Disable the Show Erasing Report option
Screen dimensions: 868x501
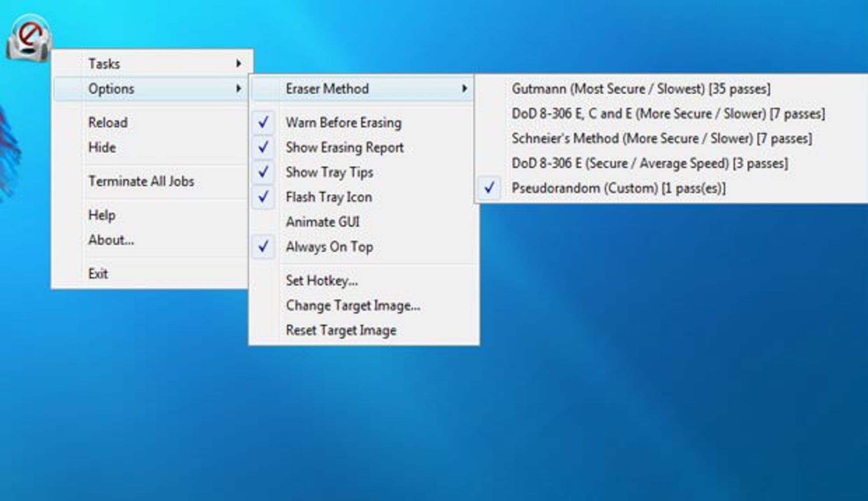pyautogui.click(x=344, y=147)
